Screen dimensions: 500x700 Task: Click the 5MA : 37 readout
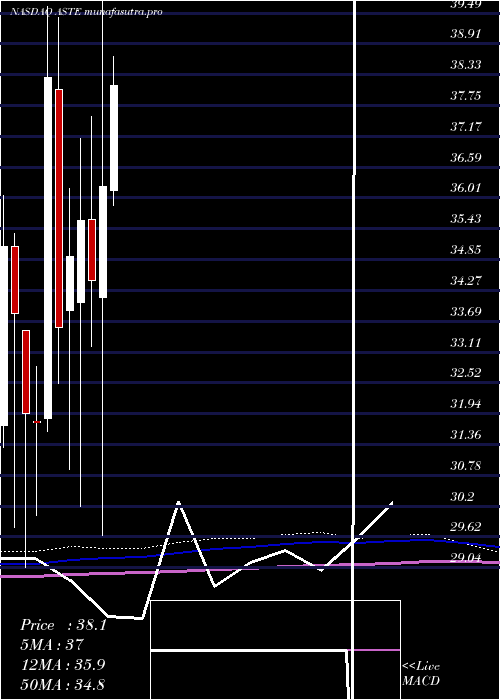[52, 645]
